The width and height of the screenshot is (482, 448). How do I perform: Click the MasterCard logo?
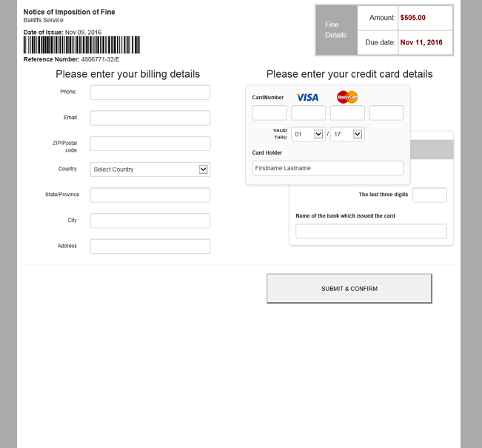347,97
